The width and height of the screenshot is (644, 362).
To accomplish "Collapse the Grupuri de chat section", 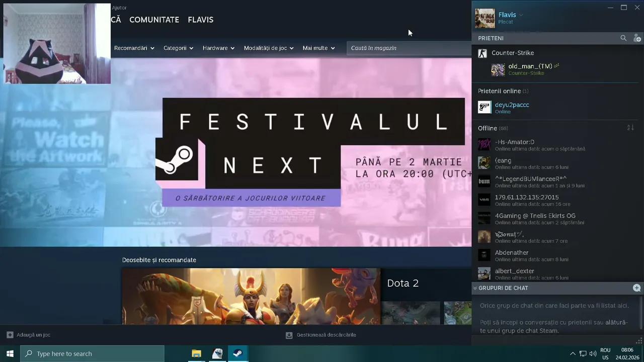I will click(475, 288).
